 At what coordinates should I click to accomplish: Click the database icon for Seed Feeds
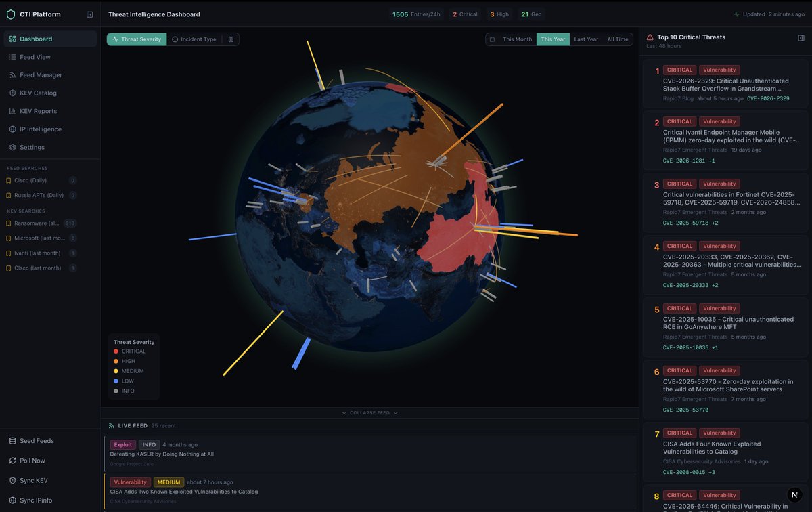(13, 441)
